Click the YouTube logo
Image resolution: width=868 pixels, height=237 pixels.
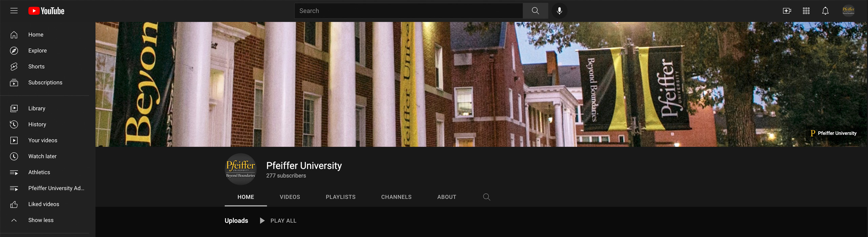point(46,11)
